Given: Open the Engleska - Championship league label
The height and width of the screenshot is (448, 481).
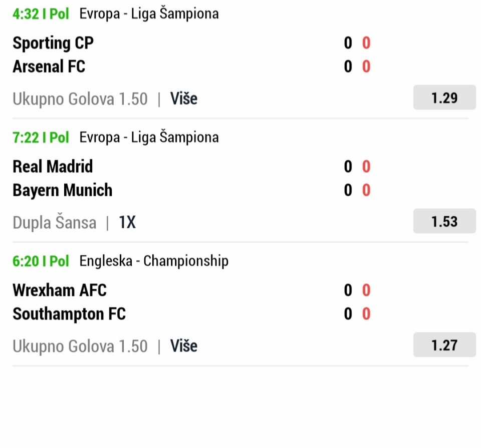Looking at the screenshot, I should click(x=154, y=261).
